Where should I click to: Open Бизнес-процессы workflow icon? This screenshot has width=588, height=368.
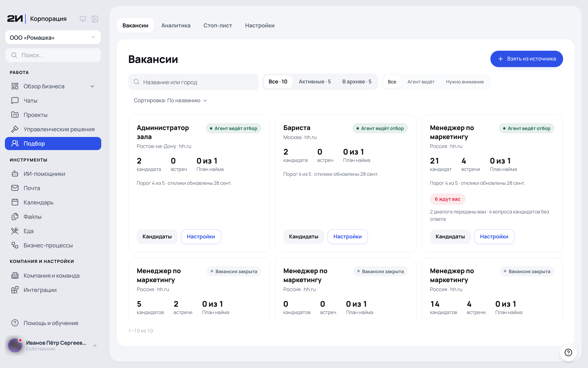click(x=15, y=245)
